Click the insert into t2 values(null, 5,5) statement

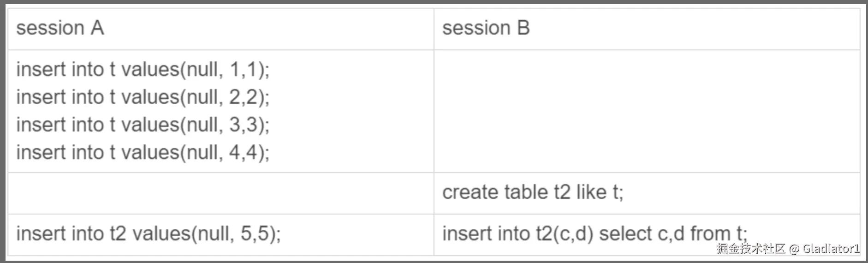148,234
